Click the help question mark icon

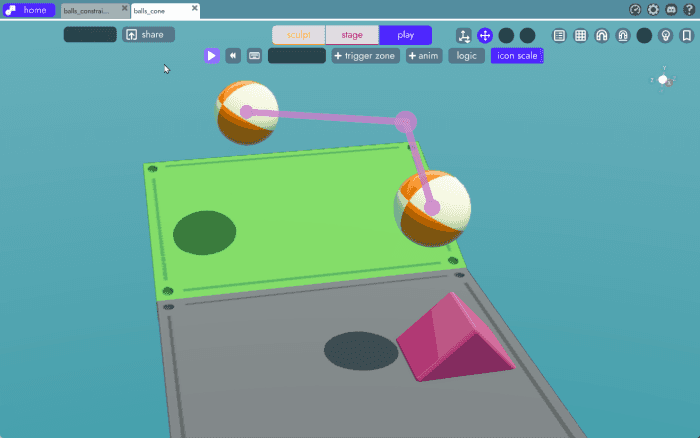coord(689,10)
